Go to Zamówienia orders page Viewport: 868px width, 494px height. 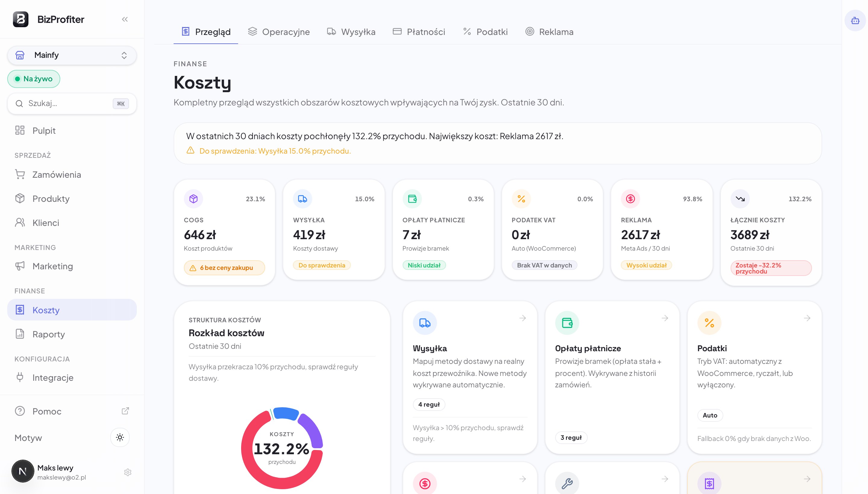tap(72, 174)
